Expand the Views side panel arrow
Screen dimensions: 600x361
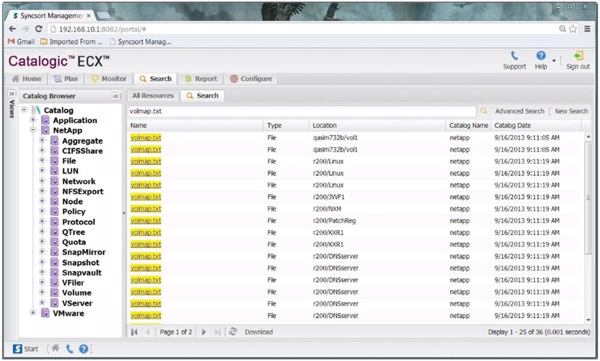(x=12, y=93)
